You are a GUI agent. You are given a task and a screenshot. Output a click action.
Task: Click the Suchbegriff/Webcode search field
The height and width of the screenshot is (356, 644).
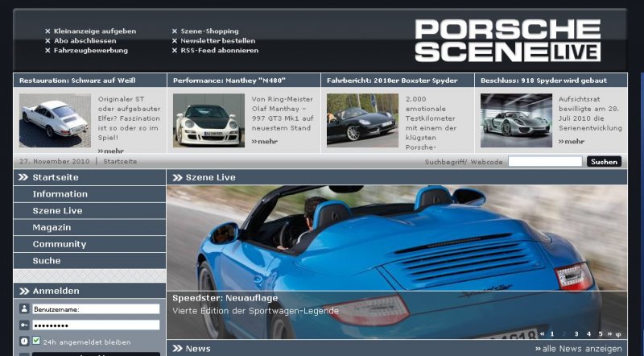tap(545, 162)
